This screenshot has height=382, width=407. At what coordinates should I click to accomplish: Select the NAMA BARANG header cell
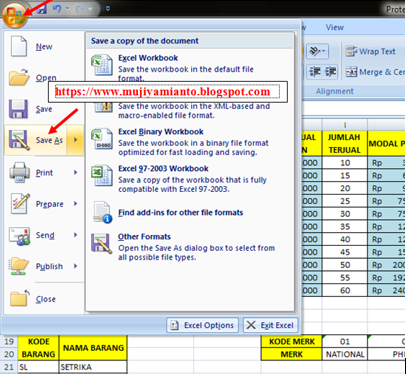(x=93, y=348)
